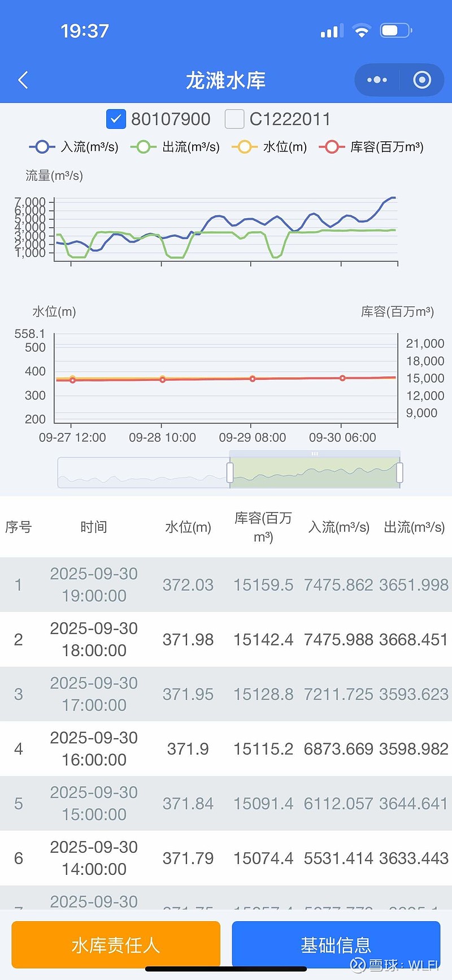Open the three-dots more menu
The height and width of the screenshot is (980, 452).
[x=377, y=80]
